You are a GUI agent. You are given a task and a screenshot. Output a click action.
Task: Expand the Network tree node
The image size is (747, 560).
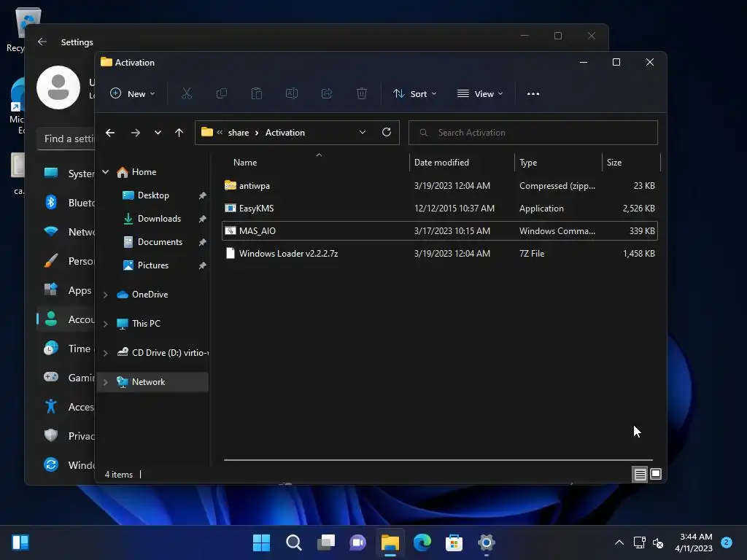point(105,382)
